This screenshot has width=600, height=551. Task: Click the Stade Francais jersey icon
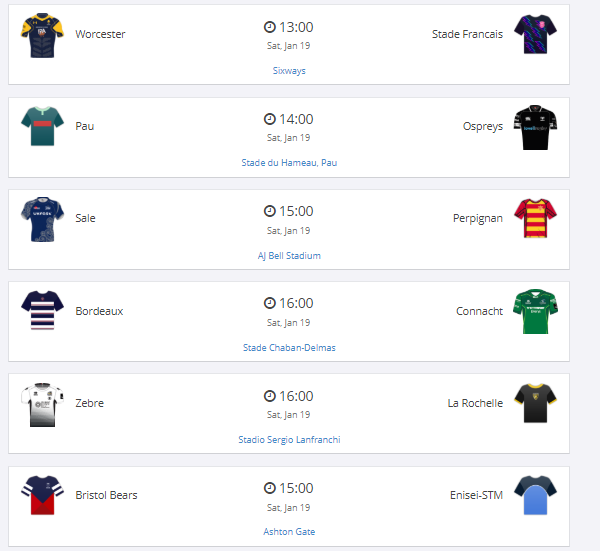click(535, 34)
